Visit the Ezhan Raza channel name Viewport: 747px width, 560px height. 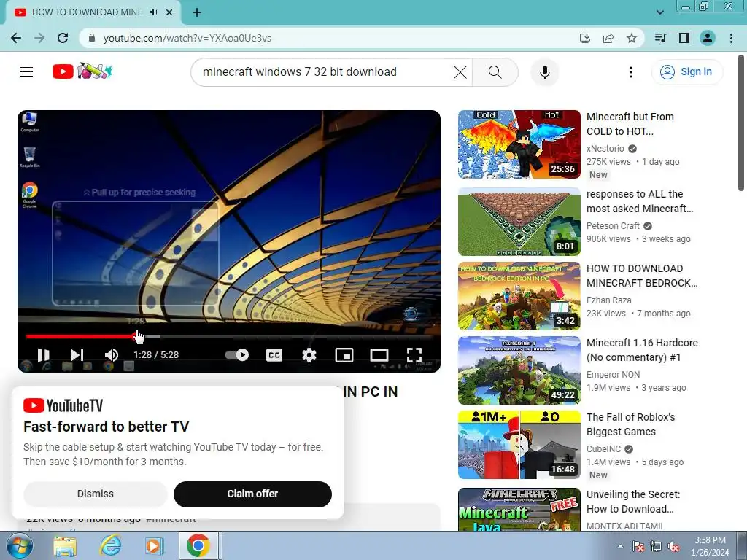coord(608,300)
